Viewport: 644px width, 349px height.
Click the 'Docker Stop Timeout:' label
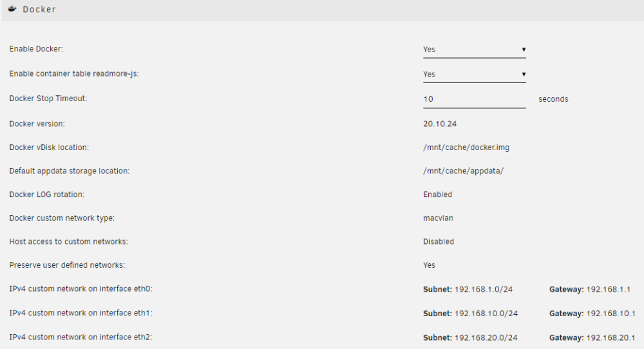(48, 99)
